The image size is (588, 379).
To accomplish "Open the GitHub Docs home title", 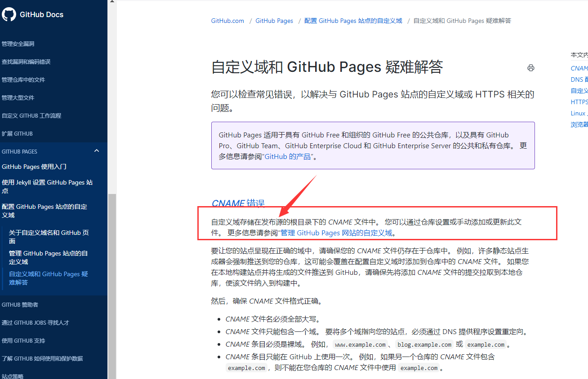I will (41, 14).
